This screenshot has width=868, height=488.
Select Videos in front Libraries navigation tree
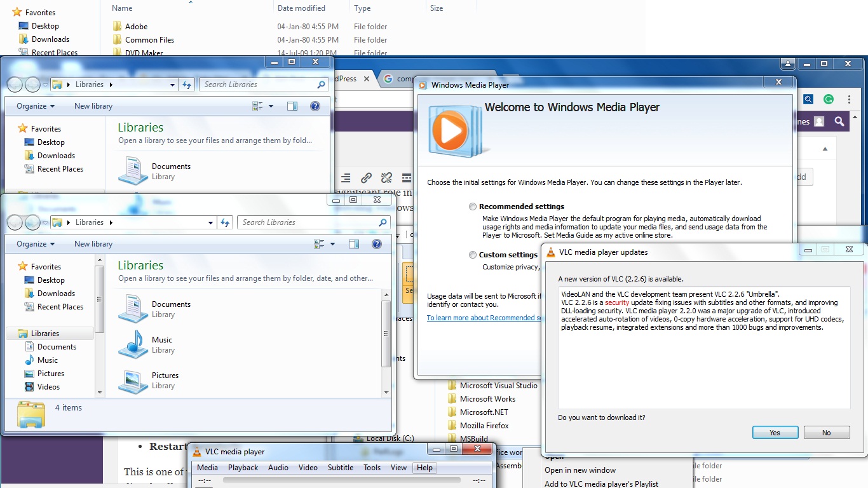coord(48,387)
